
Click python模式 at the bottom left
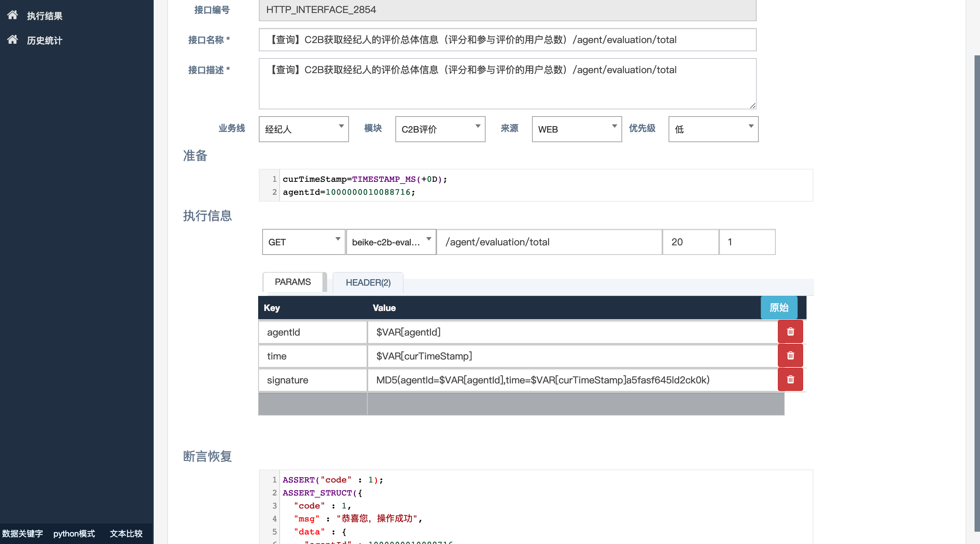(74, 533)
